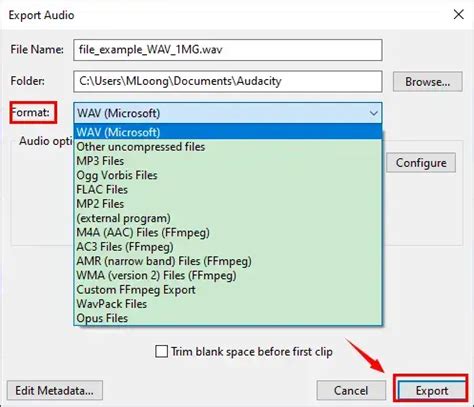Viewport: 474px width, 407px height.
Task: Select WAV (Microsoft) in the format list
Action: (x=228, y=132)
